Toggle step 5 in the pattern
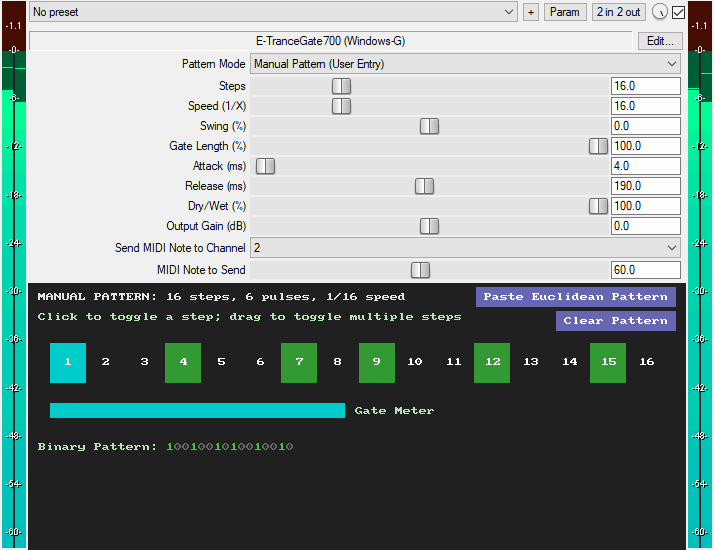This screenshot has width=714, height=550. (x=221, y=363)
